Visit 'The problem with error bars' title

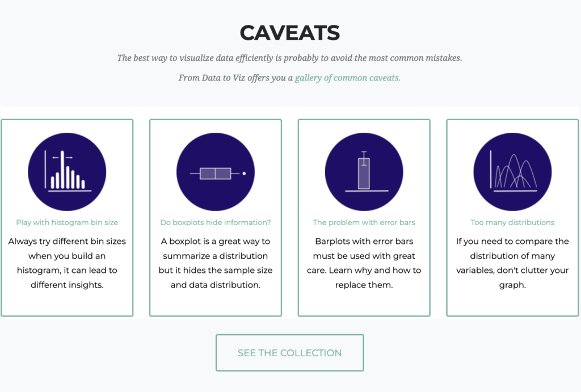(x=364, y=222)
